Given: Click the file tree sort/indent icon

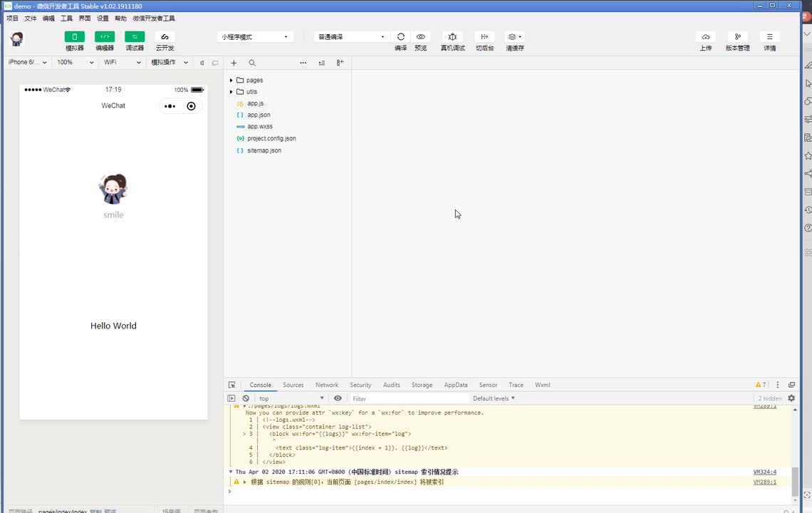Looking at the screenshot, I should (x=321, y=63).
